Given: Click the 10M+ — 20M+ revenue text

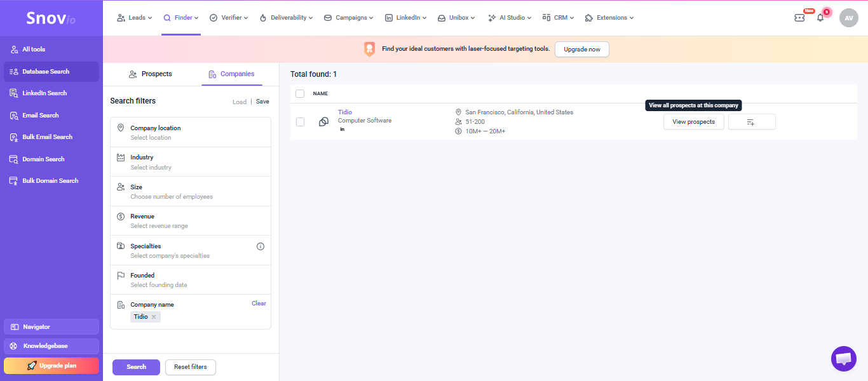Looking at the screenshot, I should click(x=485, y=131).
